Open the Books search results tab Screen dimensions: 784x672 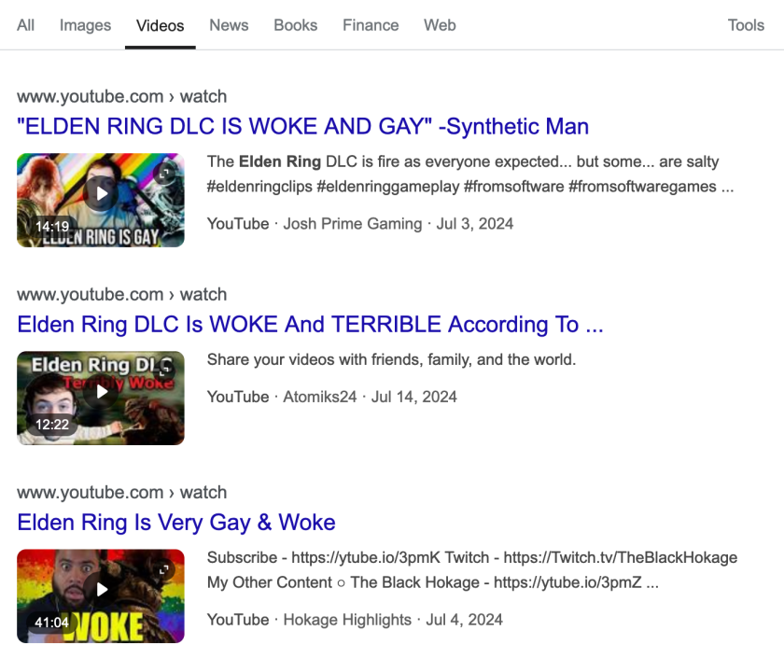coord(295,25)
